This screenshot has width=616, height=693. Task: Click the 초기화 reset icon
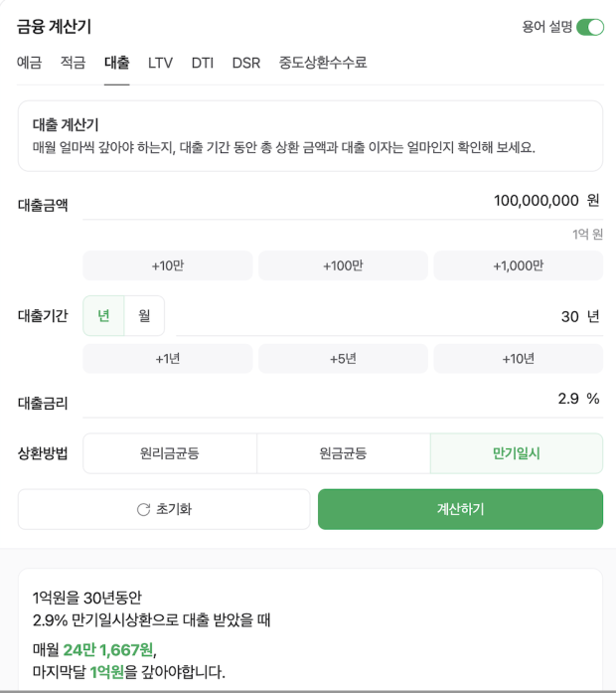tap(143, 510)
